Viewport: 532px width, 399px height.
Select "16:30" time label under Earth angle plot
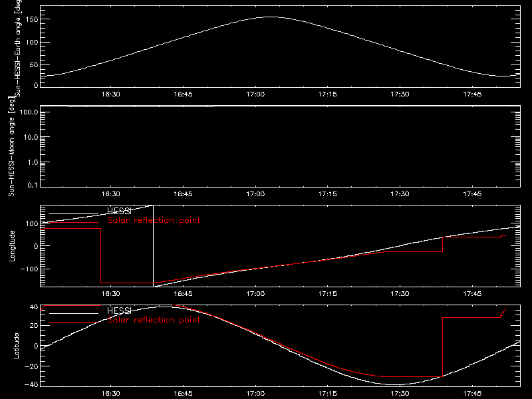(111, 94)
